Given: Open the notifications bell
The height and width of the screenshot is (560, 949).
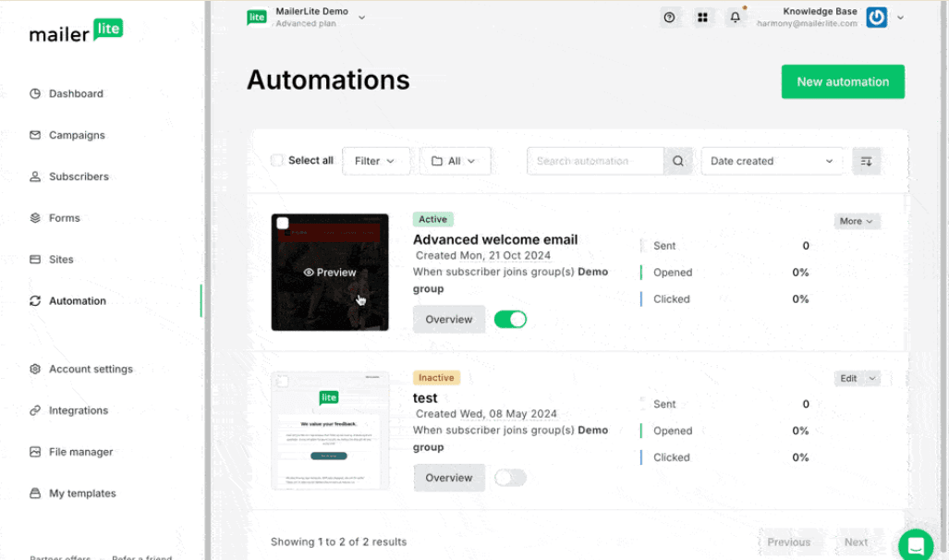Looking at the screenshot, I should [x=735, y=18].
